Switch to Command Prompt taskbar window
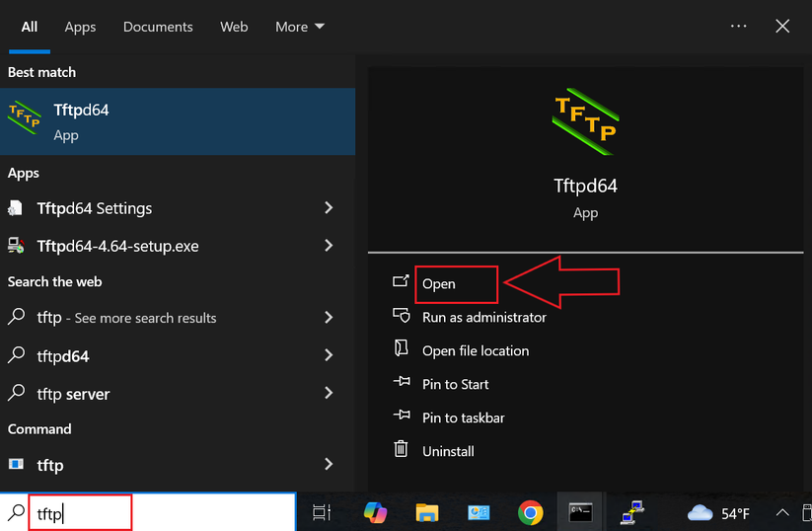Screen dimensions: 812x531 pyautogui.click(x=580, y=512)
